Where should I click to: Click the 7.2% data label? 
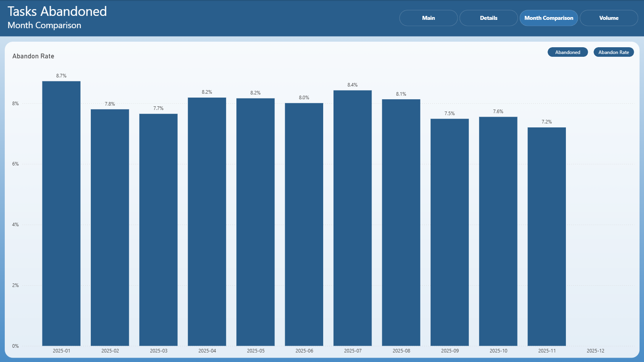pyautogui.click(x=547, y=122)
